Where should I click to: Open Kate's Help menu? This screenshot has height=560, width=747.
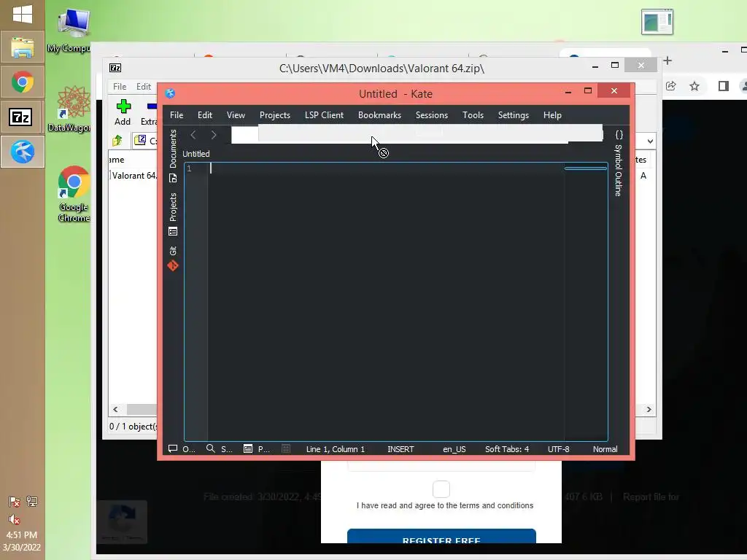pyautogui.click(x=553, y=114)
